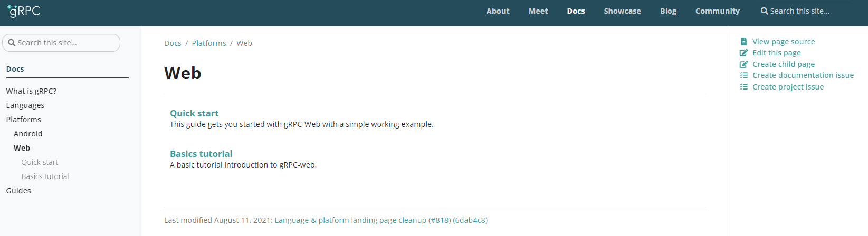Expand the Guides section in sidebar
This screenshot has width=868, height=236.
pos(18,191)
